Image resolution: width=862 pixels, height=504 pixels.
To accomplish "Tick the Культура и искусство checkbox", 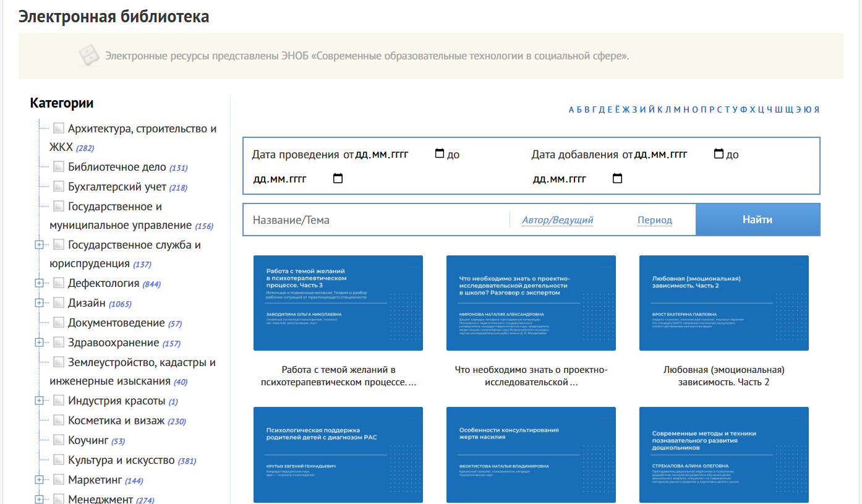I will coord(59,459).
